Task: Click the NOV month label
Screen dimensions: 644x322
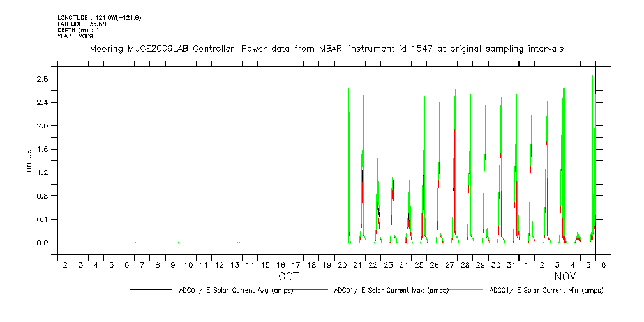Action: [x=565, y=277]
